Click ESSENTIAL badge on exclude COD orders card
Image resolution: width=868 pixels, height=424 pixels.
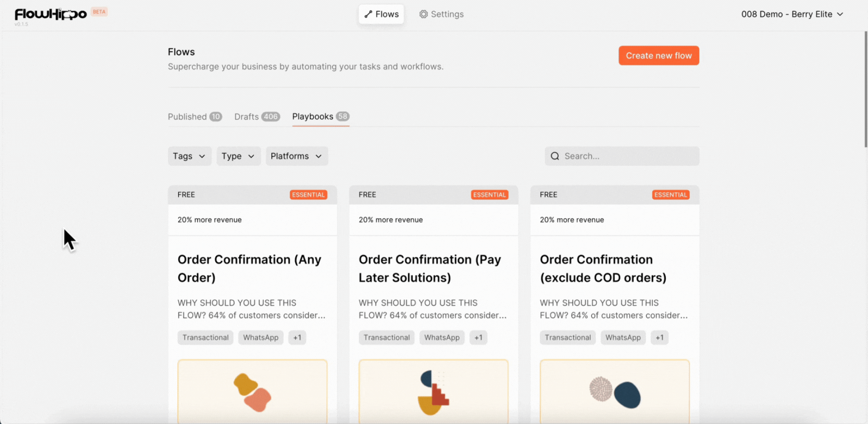[671, 195]
